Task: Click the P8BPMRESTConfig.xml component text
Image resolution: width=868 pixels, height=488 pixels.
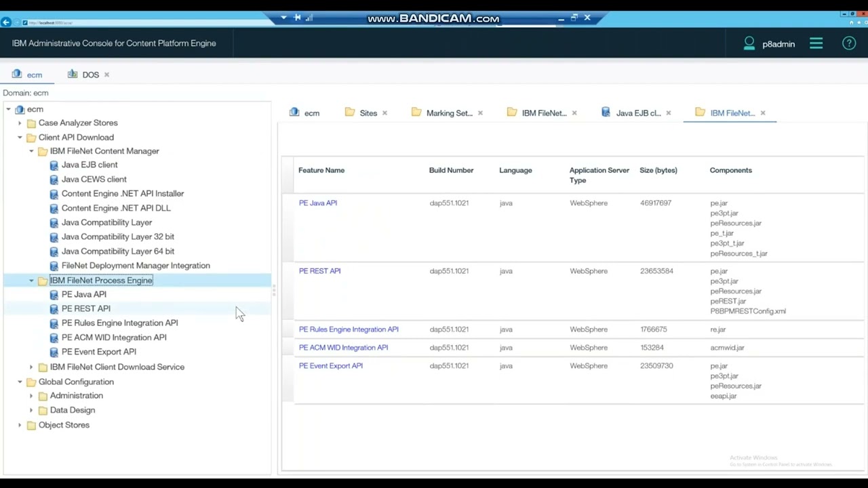Action: click(x=748, y=311)
